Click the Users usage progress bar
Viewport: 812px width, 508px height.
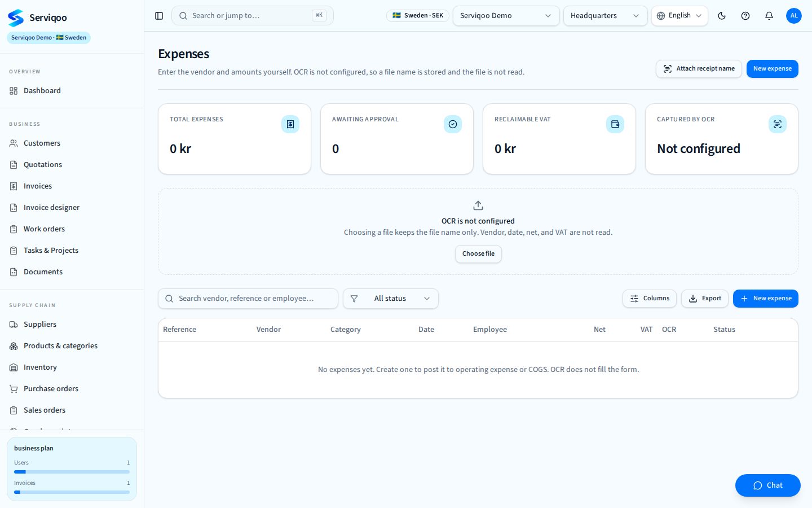coord(72,472)
